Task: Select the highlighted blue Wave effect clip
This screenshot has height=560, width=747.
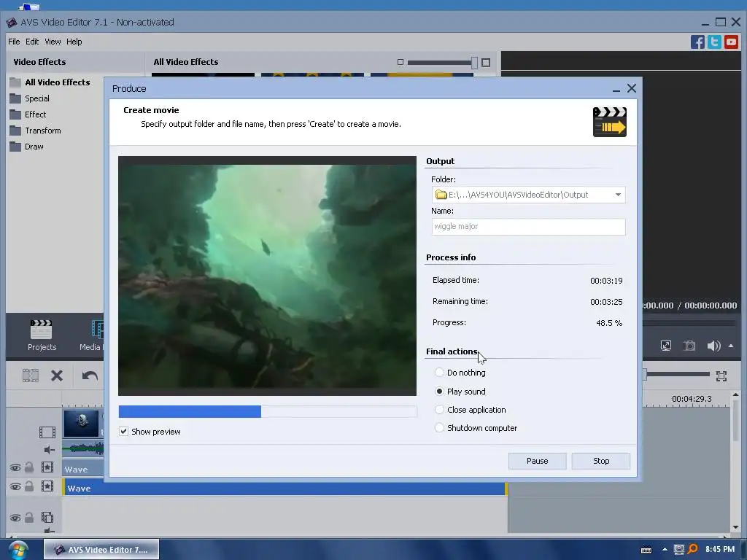Action: click(x=285, y=488)
